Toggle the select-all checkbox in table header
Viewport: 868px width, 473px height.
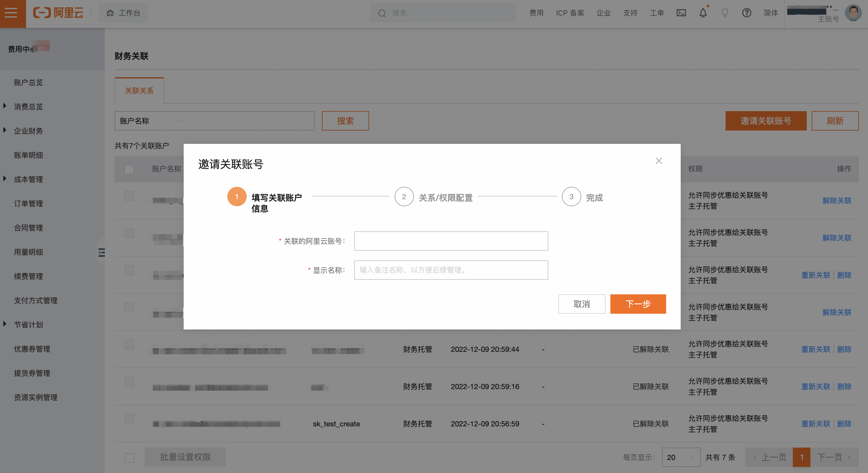point(129,169)
